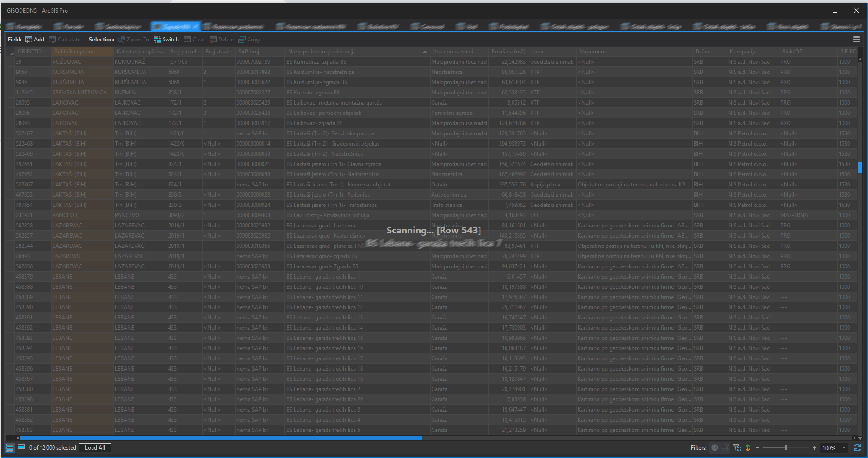Load All records button

[95, 448]
